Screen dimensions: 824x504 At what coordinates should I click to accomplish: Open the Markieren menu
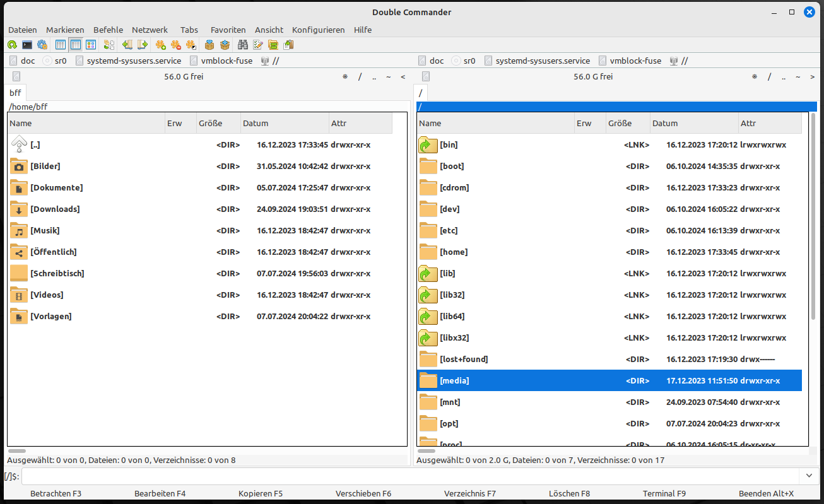(x=65, y=30)
